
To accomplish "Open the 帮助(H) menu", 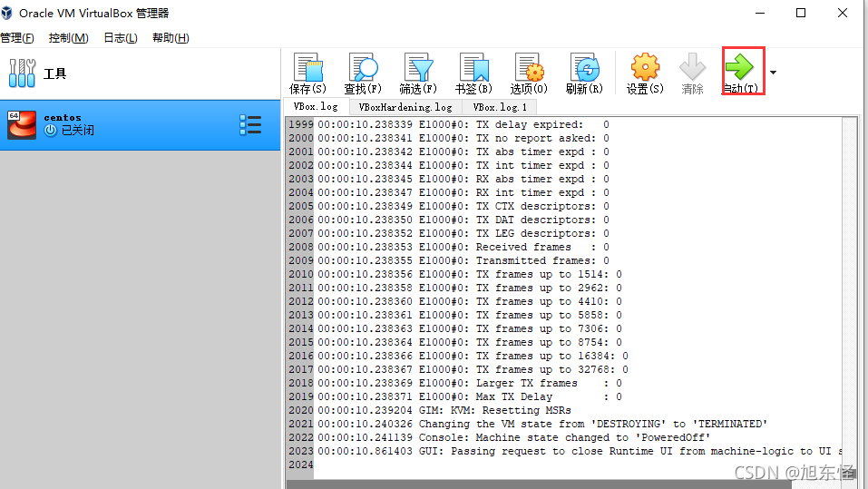I will 171,38.
